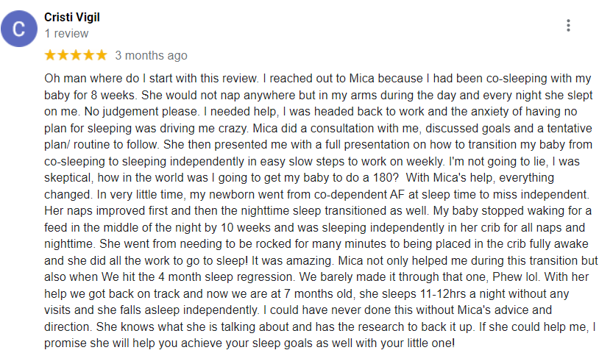
Task: Click the "1 review" count text
Action: (66, 34)
